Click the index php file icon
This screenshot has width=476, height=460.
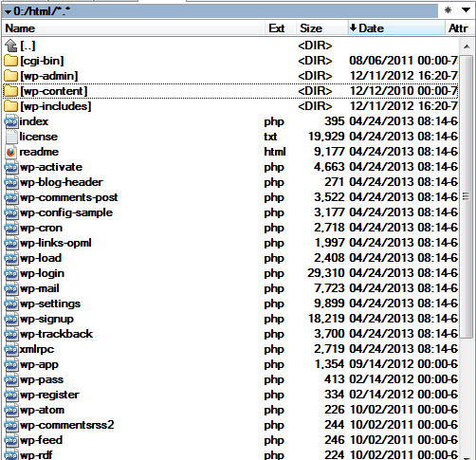pyautogui.click(x=11, y=121)
